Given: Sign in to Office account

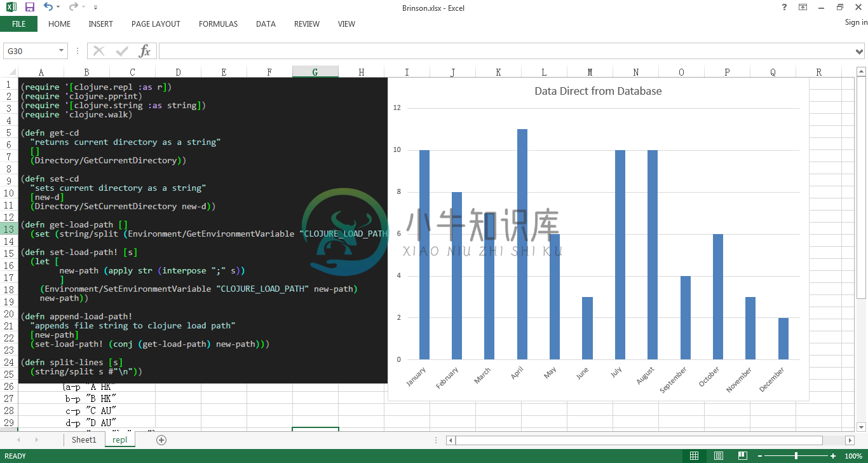Looking at the screenshot, I should click(856, 22).
